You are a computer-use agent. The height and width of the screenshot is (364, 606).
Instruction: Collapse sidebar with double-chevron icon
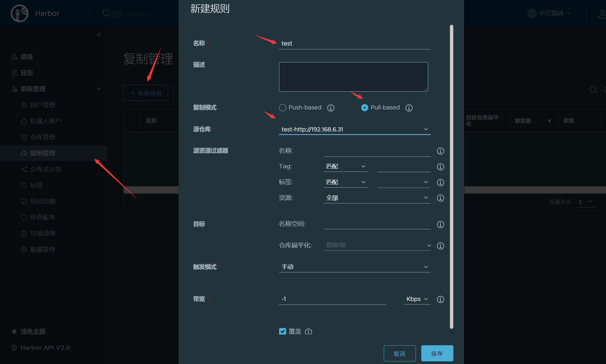(x=99, y=35)
